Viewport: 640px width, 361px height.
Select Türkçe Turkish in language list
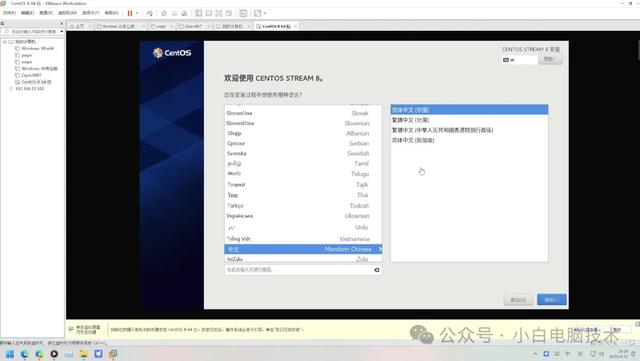coord(303,206)
